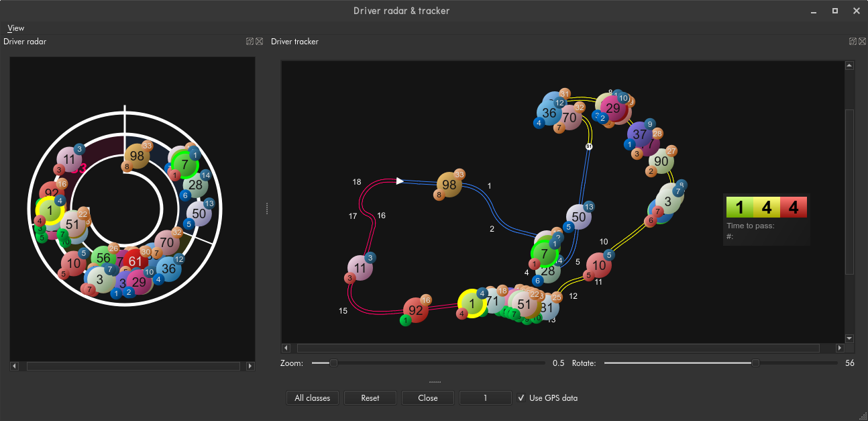
Task: Click the button labeled 1 beside Close
Action: [485, 398]
